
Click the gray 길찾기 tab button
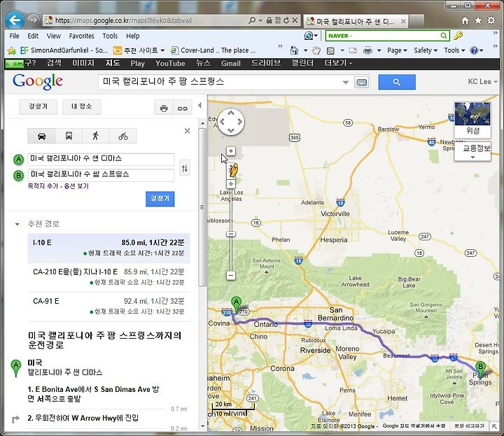(x=38, y=107)
